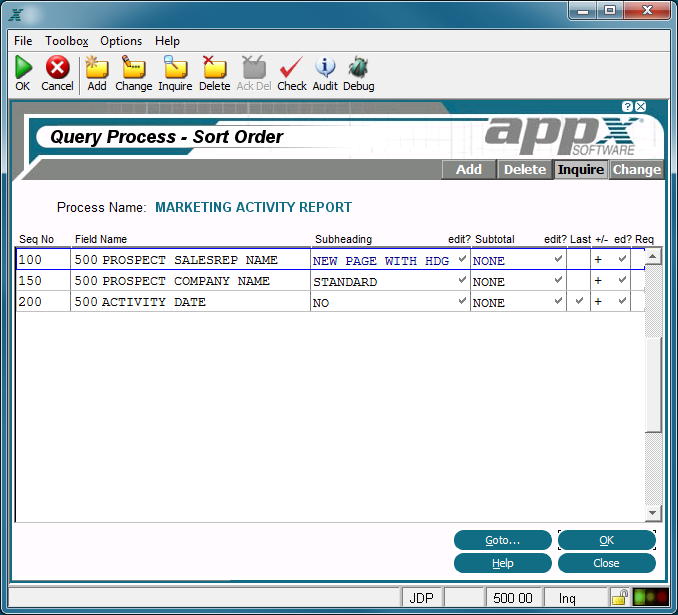Switch to the Delete mode tab
Image resolution: width=678 pixels, height=615 pixels.
pyautogui.click(x=525, y=170)
